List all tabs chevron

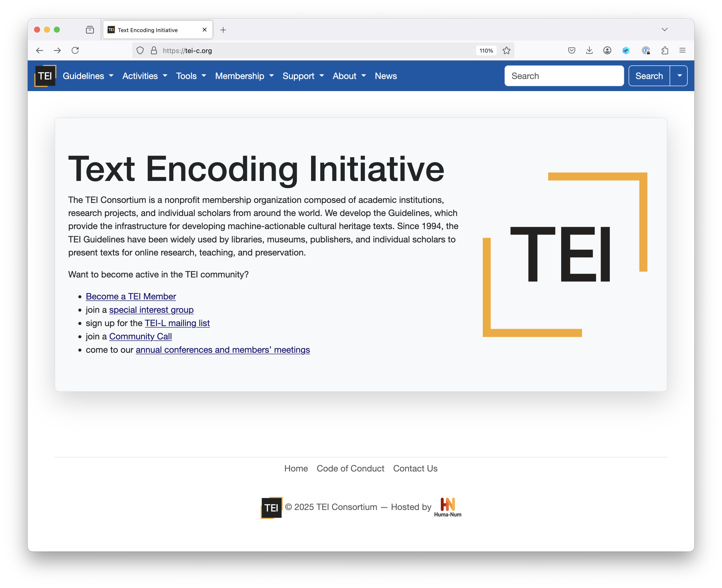[x=664, y=30]
